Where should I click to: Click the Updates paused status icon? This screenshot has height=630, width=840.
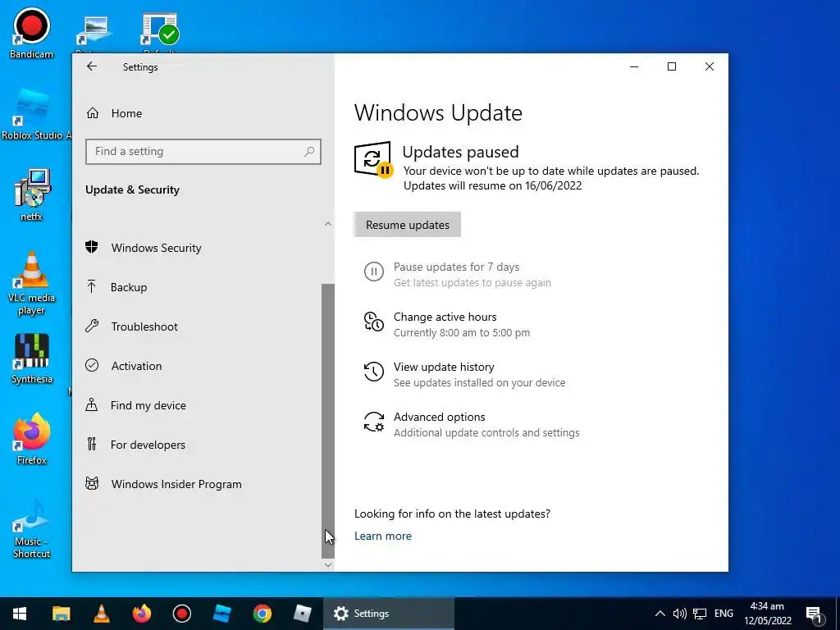tap(373, 159)
